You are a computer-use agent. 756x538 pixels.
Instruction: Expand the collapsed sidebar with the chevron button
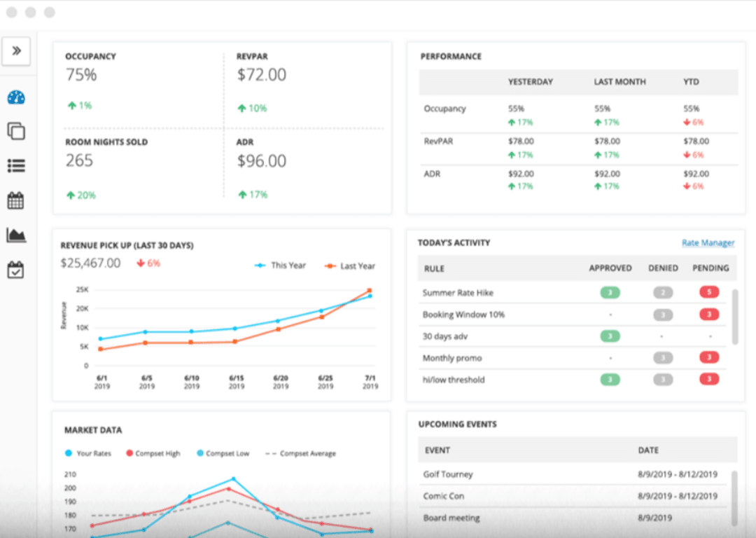[15, 50]
